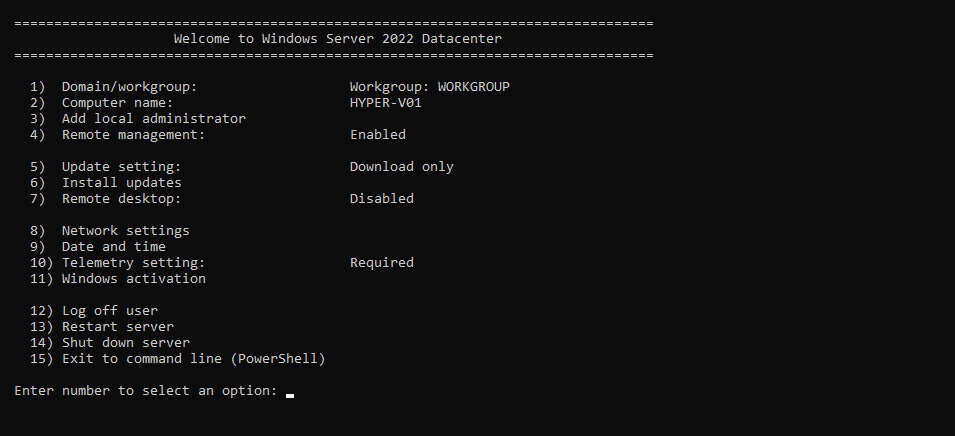Click the Welcome to Windows Server header
955x436 pixels.
coord(337,39)
